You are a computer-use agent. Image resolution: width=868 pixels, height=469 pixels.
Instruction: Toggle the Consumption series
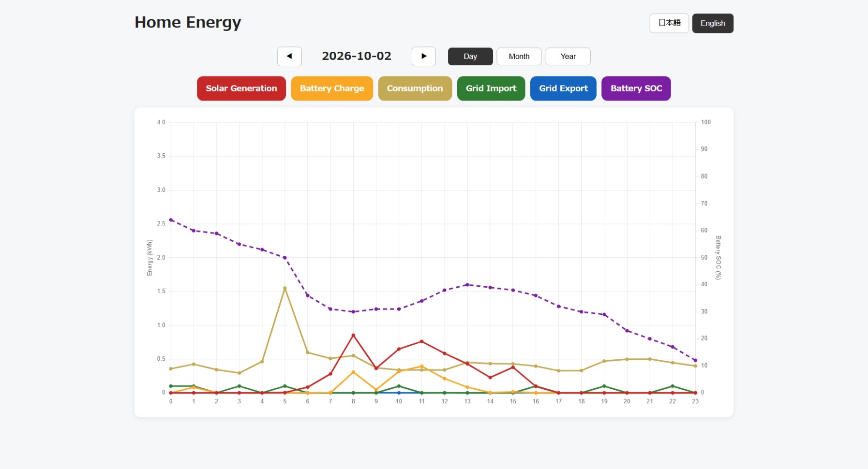(415, 88)
